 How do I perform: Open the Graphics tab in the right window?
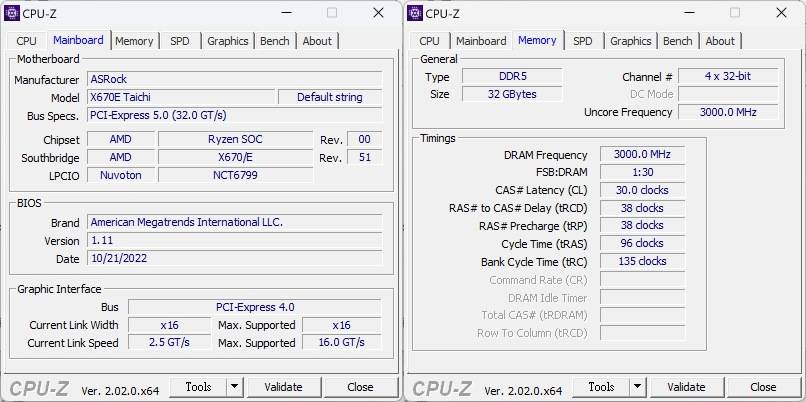(x=631, y=41)
